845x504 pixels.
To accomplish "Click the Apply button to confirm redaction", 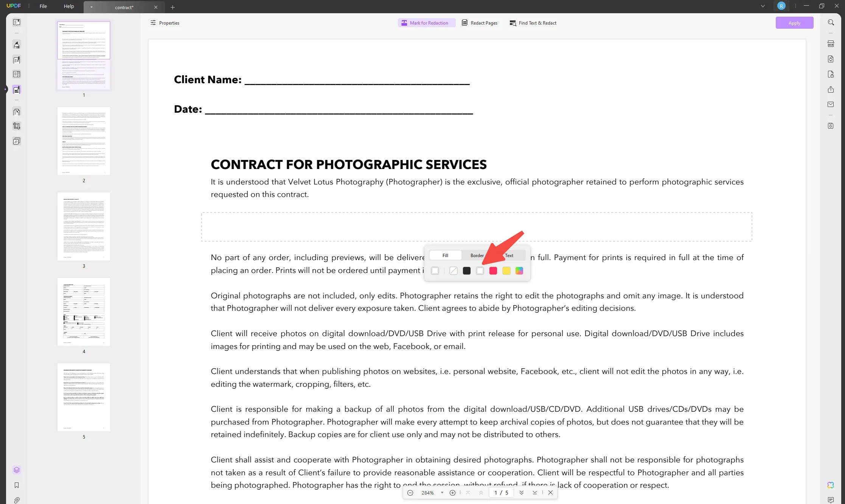I will [794, 23].
